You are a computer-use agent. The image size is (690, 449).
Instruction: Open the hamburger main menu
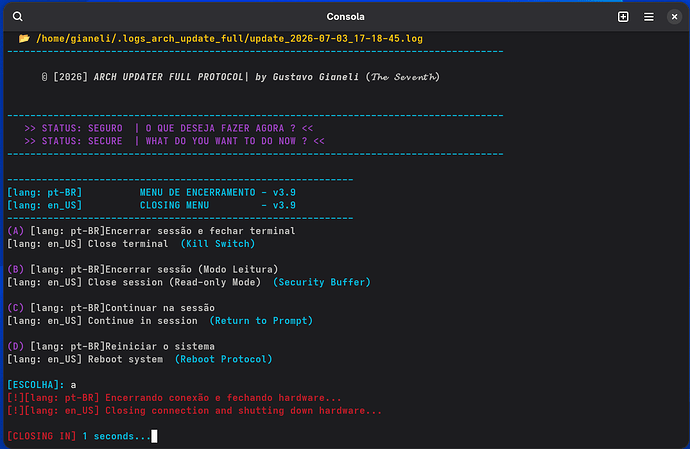[649, 17]
